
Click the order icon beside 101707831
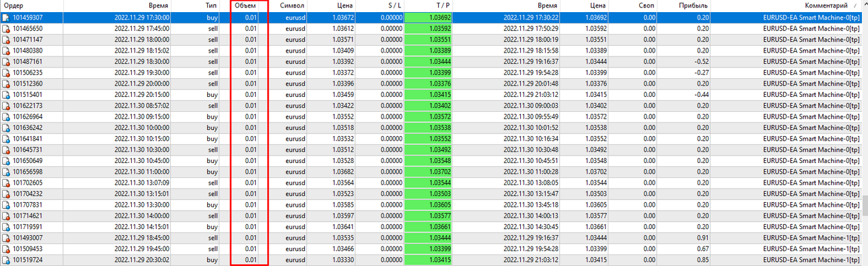(x=6, y=205)
